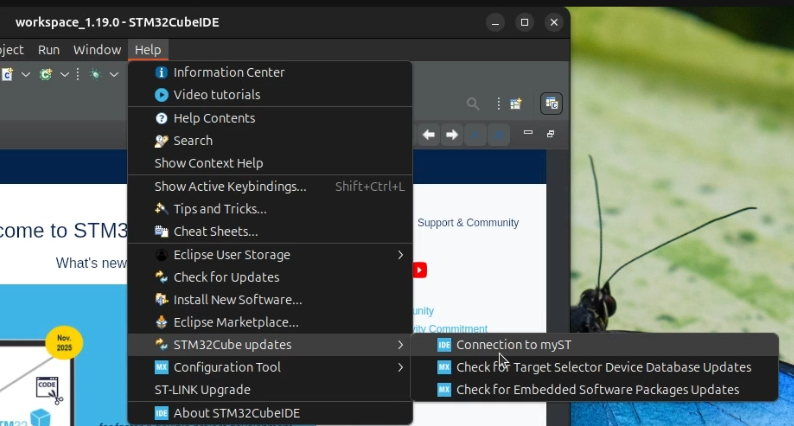Select Help Contents menu item

pos(270,118)
